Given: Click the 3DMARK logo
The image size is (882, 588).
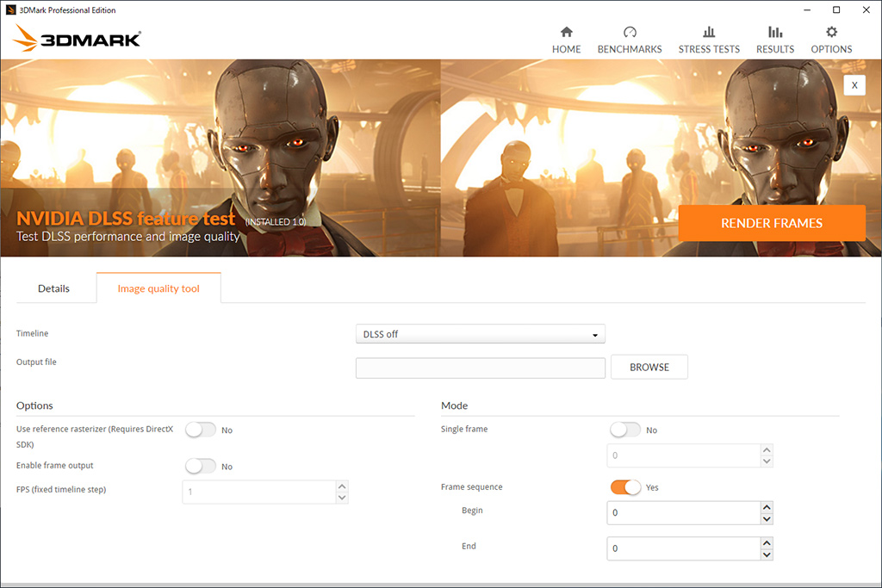Looking at the screenshot, I should pyautogui.click(x=77, y=38).
